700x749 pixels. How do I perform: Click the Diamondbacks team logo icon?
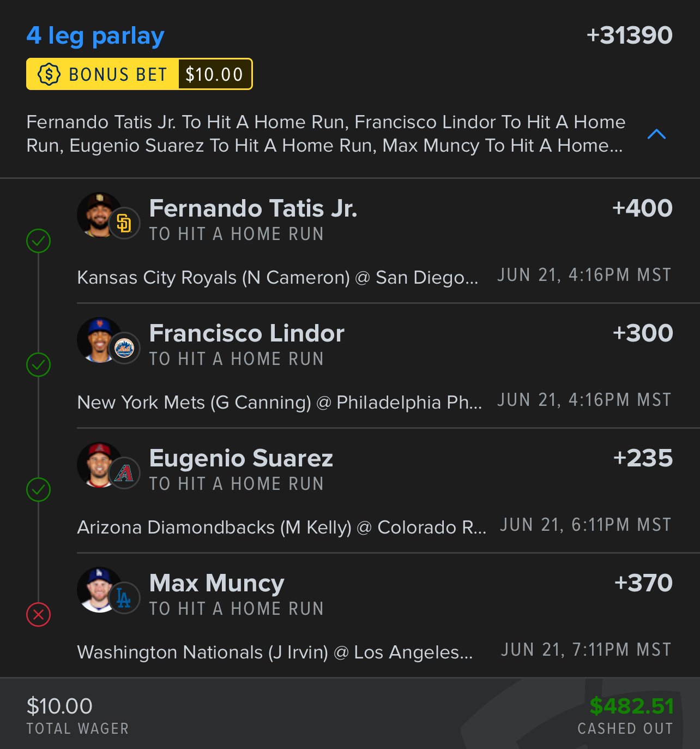[124, 473]
